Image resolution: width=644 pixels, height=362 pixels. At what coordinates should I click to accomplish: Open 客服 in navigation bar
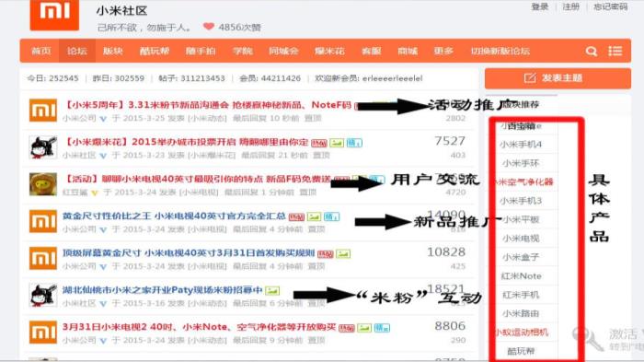[372, 51]
